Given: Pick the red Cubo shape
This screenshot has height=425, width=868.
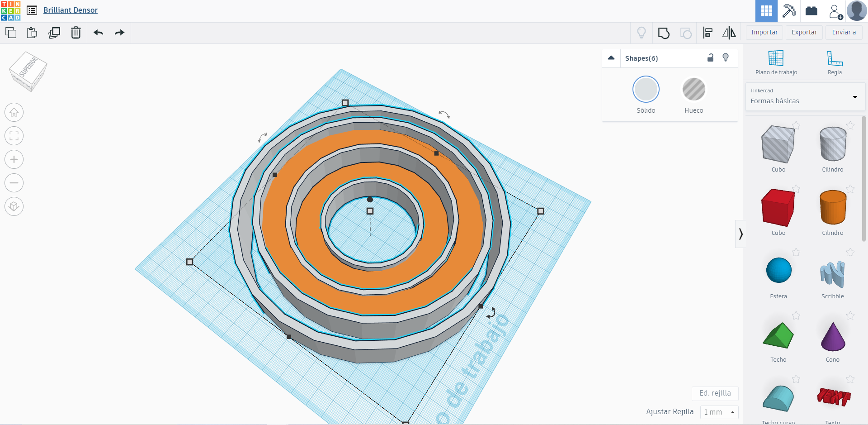Looking at the screenshot, I should pos(778,208).
